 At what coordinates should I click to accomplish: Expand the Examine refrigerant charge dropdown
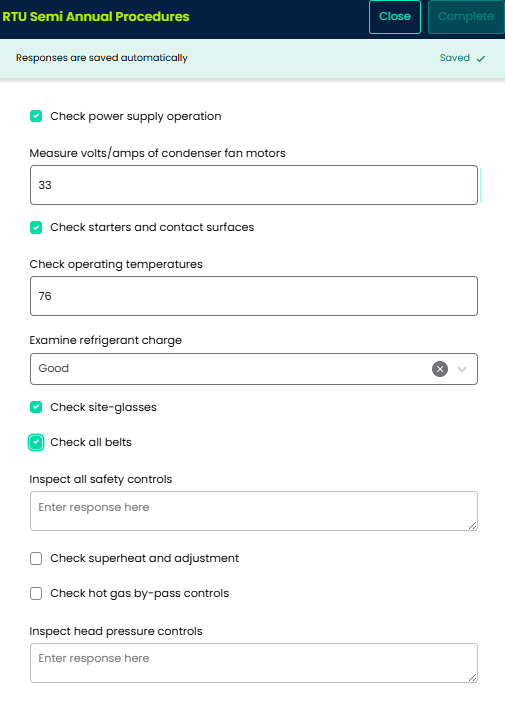click(x=462, y=369)
